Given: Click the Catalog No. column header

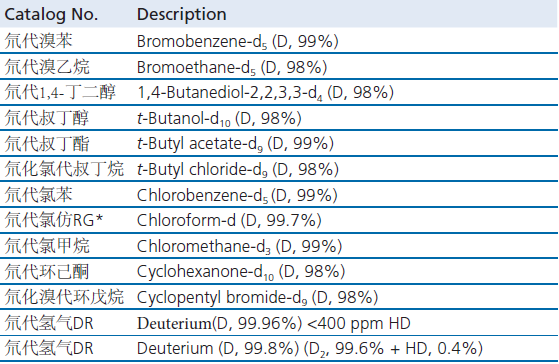Looking at the screenshot, I should coord(51,15).
